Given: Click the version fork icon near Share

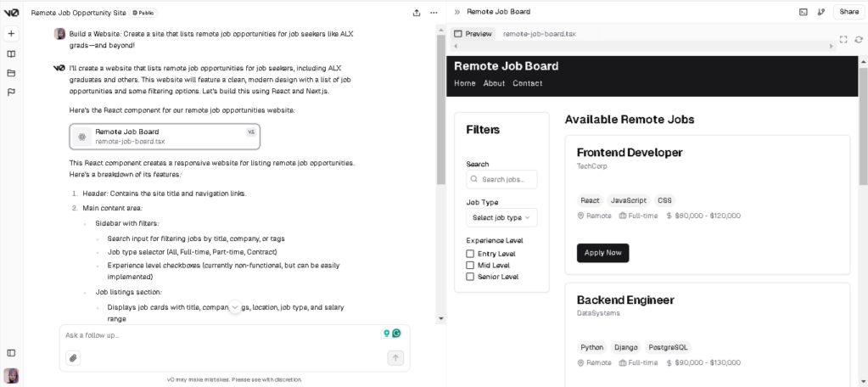Looking at the screenshot, I should (x=820, y=12).
